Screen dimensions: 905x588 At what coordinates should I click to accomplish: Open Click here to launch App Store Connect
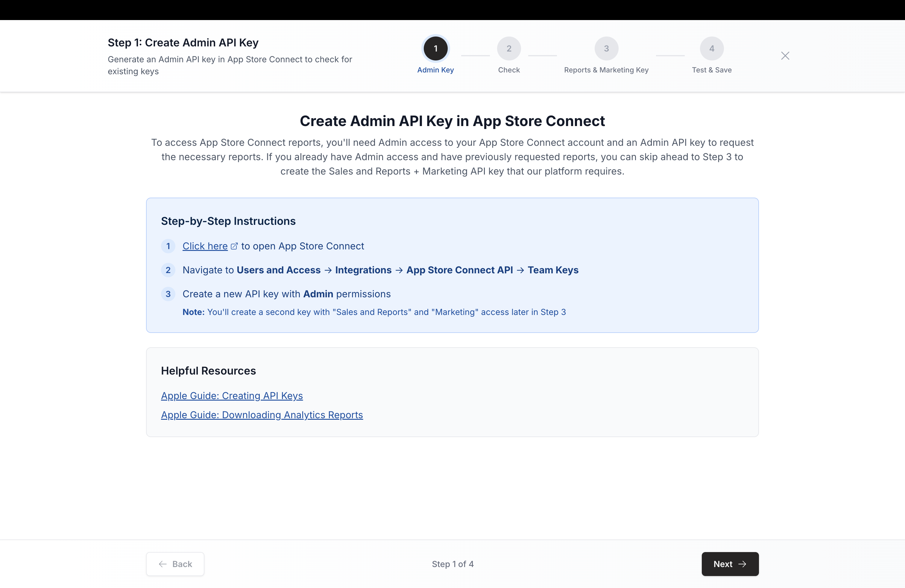(x=205, y=246)
